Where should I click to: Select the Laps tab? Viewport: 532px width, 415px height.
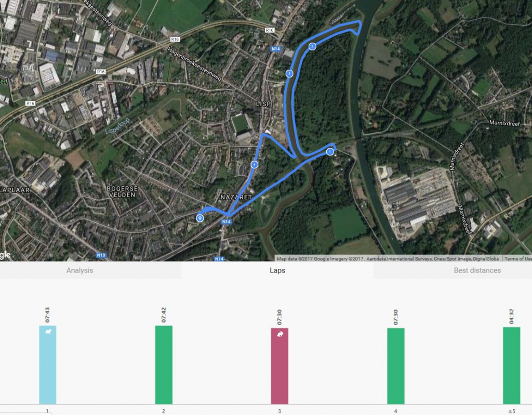click(277, 270)
